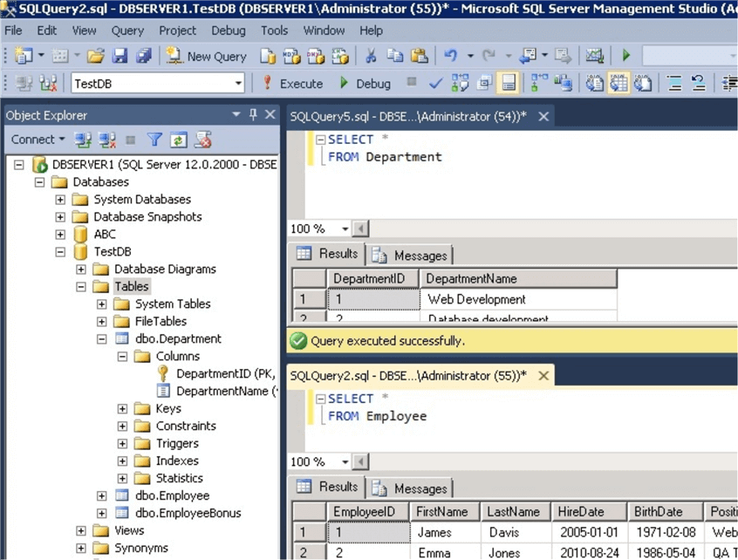Collapse the DBSERVER1 server node

click(19, 165)
